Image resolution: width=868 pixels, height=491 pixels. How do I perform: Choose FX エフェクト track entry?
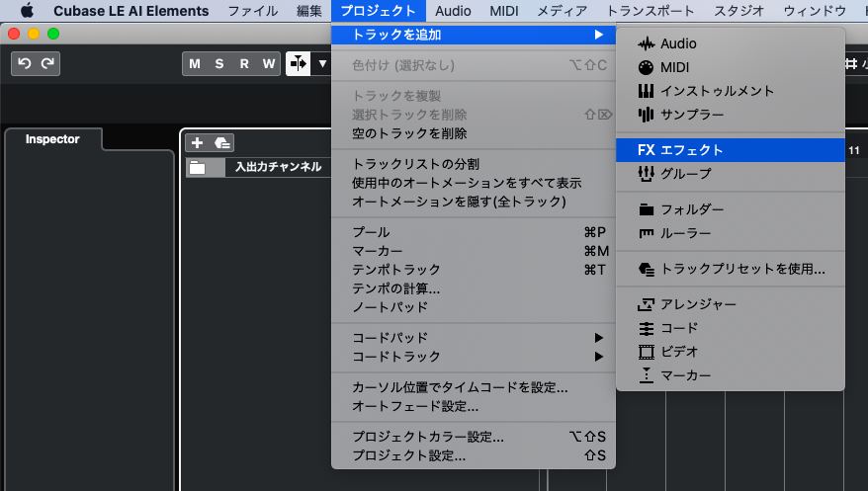tap(731, 150)
